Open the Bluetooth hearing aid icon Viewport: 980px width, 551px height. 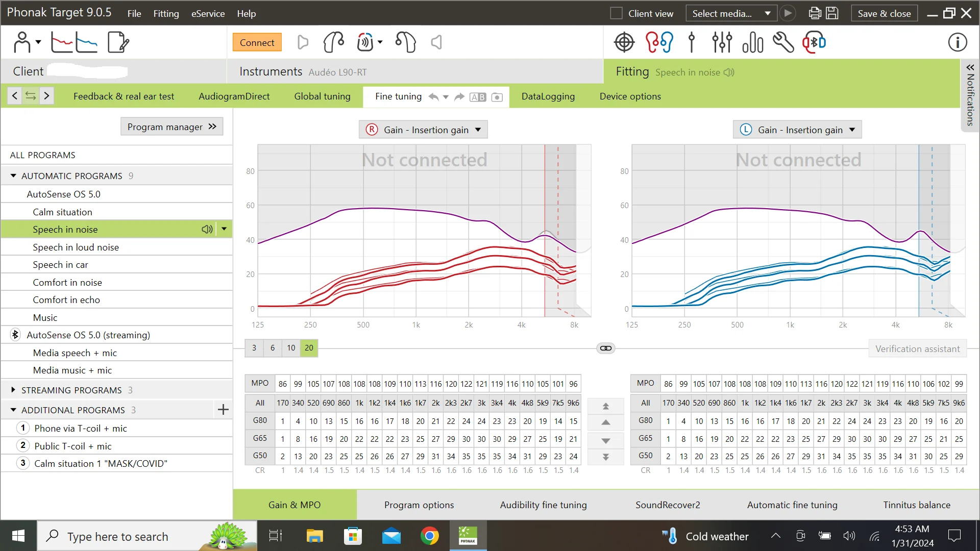[x=814, y=42]
